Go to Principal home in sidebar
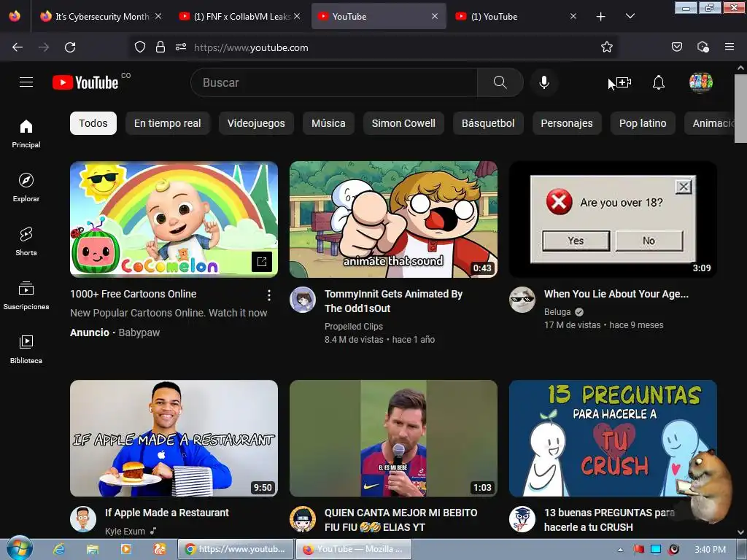This screenshot has height=560, width=747. [26, 134]
